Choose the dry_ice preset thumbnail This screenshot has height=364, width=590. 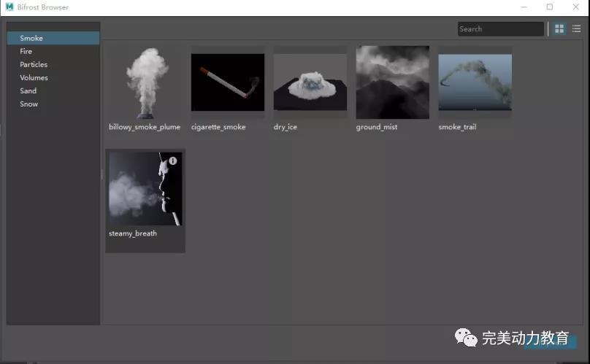coord(310,82)
